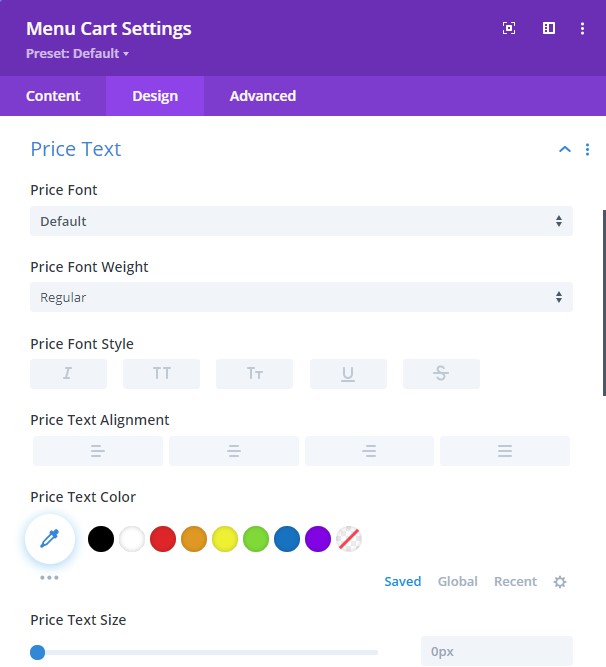The height and width of the screenshot is (667, 606).
Task: Open the Menu Cart Settings three-dot menu
Action: click(x=582, y=29)
